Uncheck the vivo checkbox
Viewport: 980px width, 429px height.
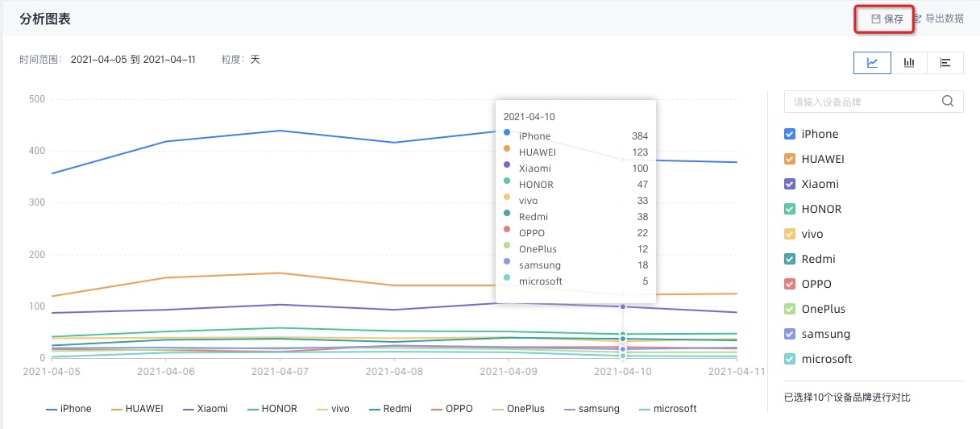coord(790,234)
